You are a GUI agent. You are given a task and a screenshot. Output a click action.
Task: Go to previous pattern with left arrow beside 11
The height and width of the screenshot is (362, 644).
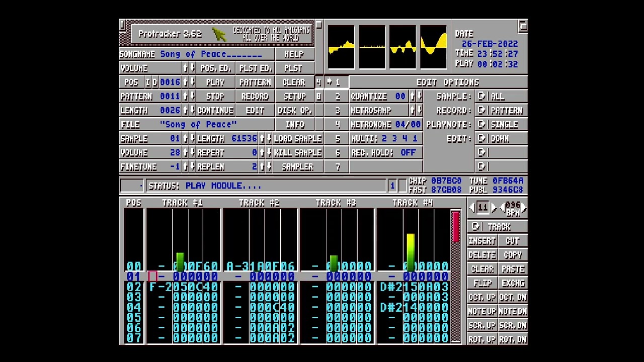tap(472, 208)
